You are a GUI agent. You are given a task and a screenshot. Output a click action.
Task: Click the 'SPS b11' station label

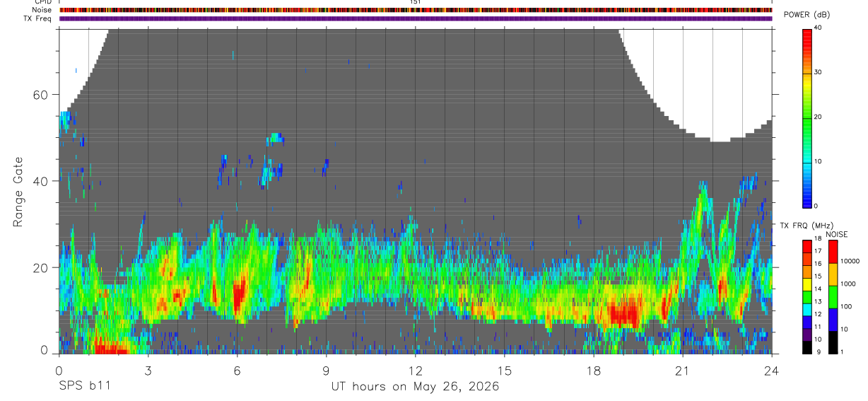(84, 387)
